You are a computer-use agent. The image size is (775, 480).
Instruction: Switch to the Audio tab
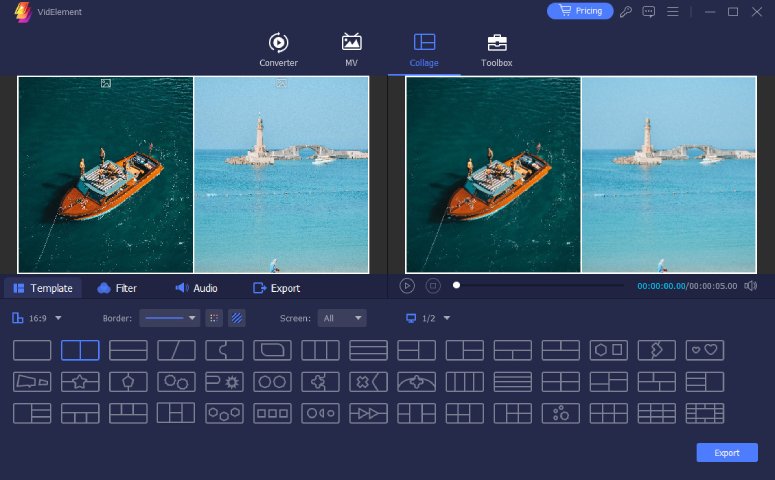pos(196,288)
